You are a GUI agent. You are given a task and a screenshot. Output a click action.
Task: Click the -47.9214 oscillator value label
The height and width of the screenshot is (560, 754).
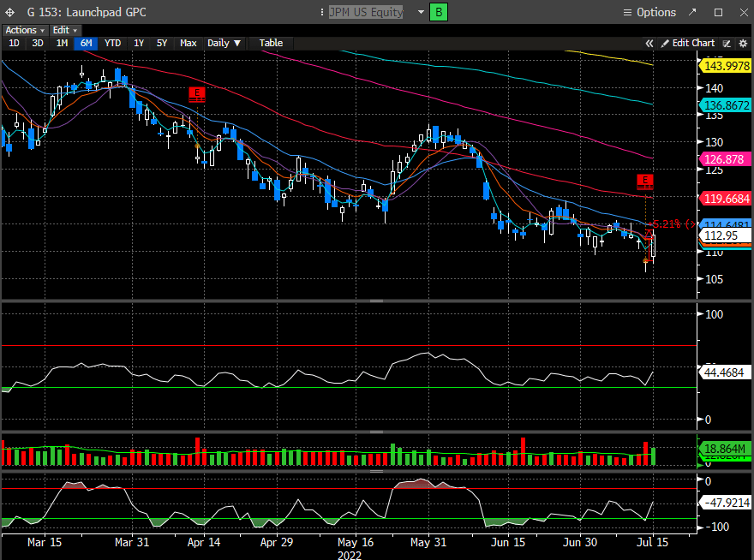(x=726, y=503)
